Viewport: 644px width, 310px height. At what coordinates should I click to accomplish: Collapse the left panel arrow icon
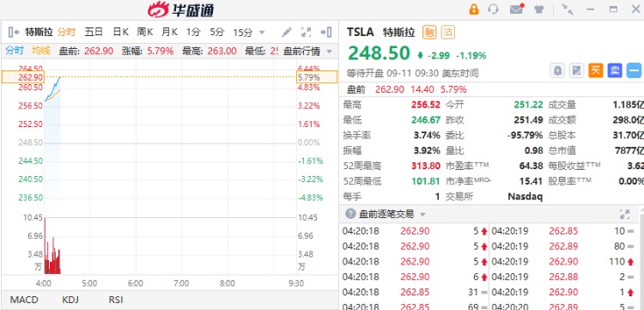tap(14, 32)
